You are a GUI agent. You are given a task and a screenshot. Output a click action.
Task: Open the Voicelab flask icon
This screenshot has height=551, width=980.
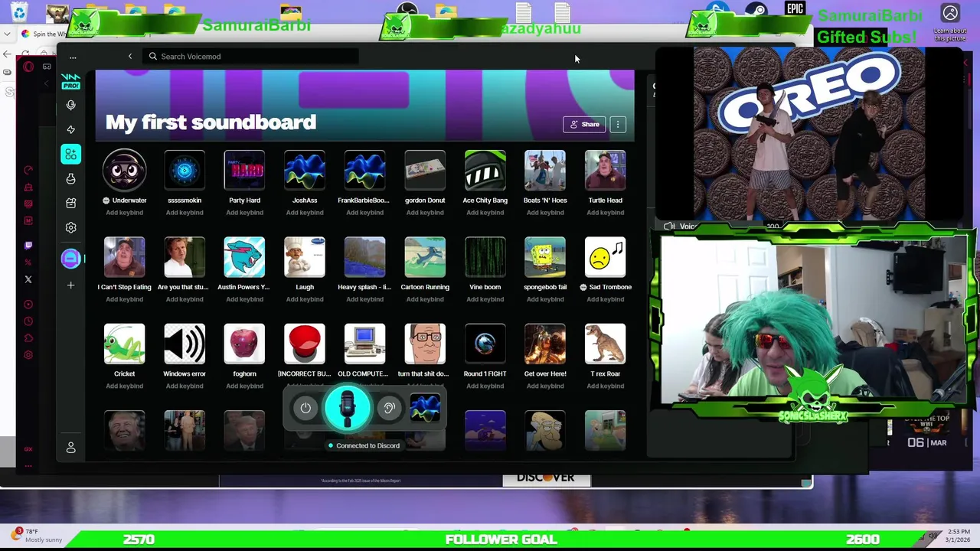pos(70,178)
